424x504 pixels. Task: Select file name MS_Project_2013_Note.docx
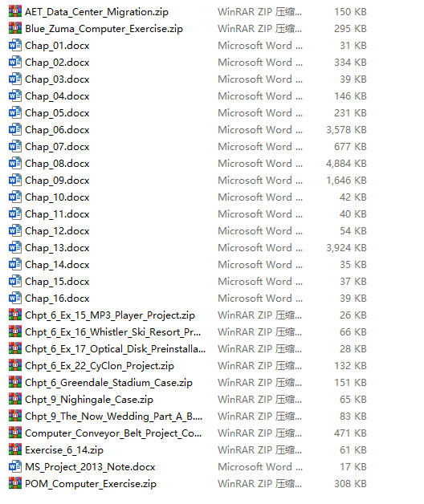[90, 467]
